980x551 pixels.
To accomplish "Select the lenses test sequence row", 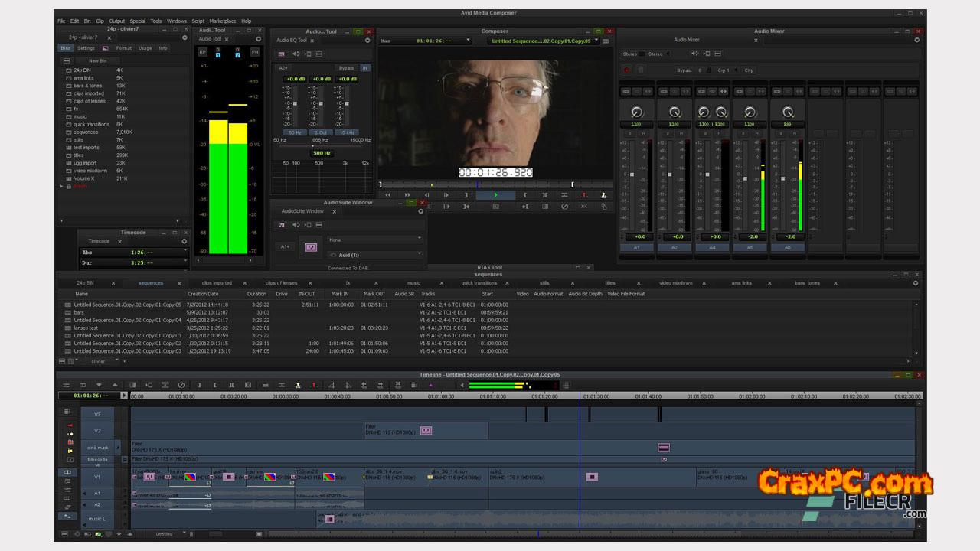I will click(86, 328).
